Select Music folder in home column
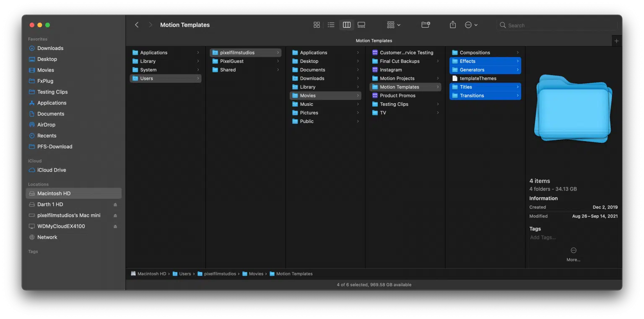 click(325, 104)
